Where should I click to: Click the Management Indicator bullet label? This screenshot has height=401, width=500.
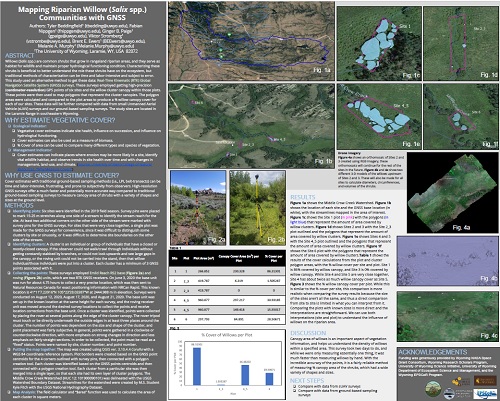click(x=32, y=150)
